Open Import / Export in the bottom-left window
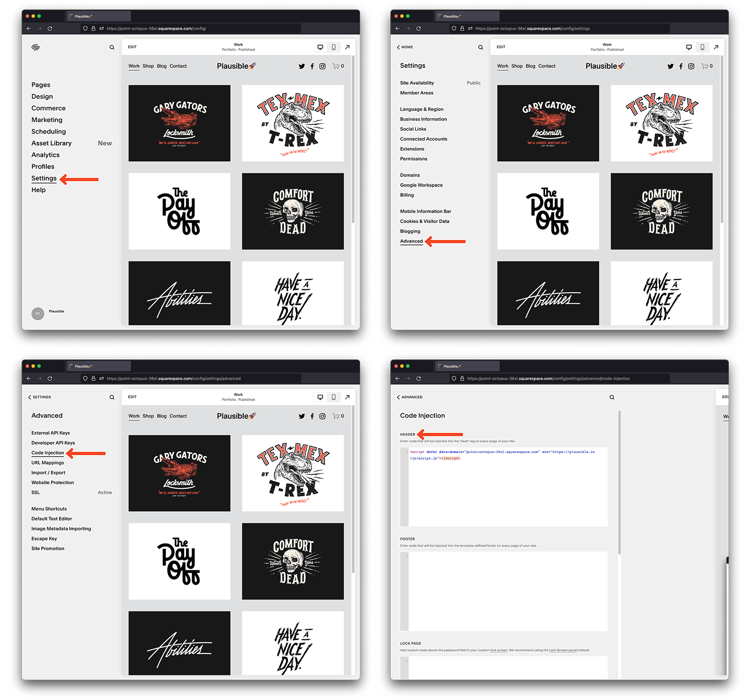Viewport: 744px width, 700px height. (x=48, y=473)
